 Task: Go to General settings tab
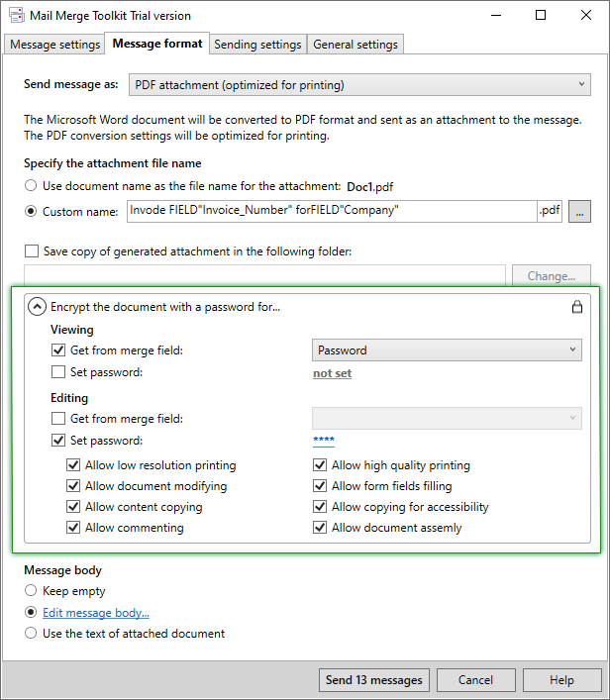pyautogui.click(x=356, y=45)
